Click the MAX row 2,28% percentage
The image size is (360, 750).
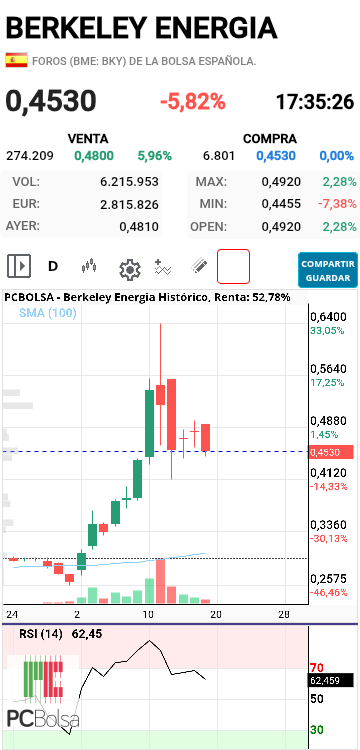coord(339,182)
